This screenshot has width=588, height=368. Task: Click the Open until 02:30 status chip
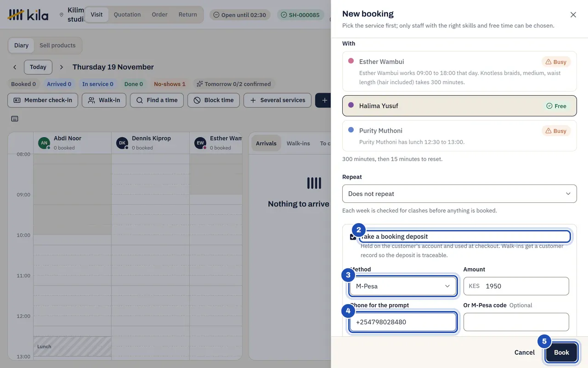pyautogui.click(x=240, y=15)
